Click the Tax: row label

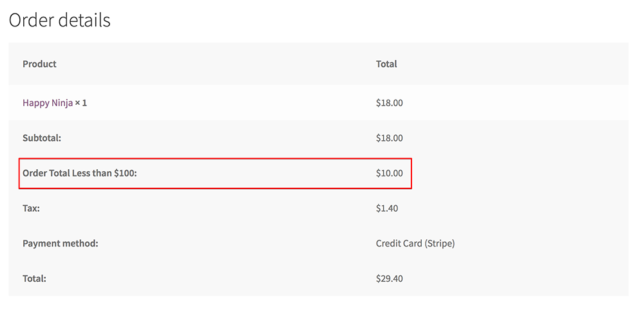pos(31,208)
